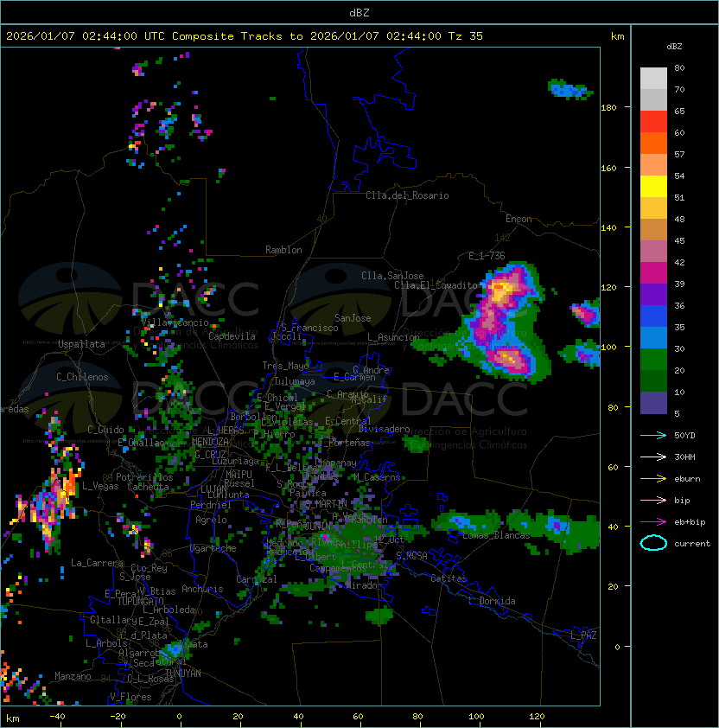Click the Lomas_Blancas label

point(496,536)
